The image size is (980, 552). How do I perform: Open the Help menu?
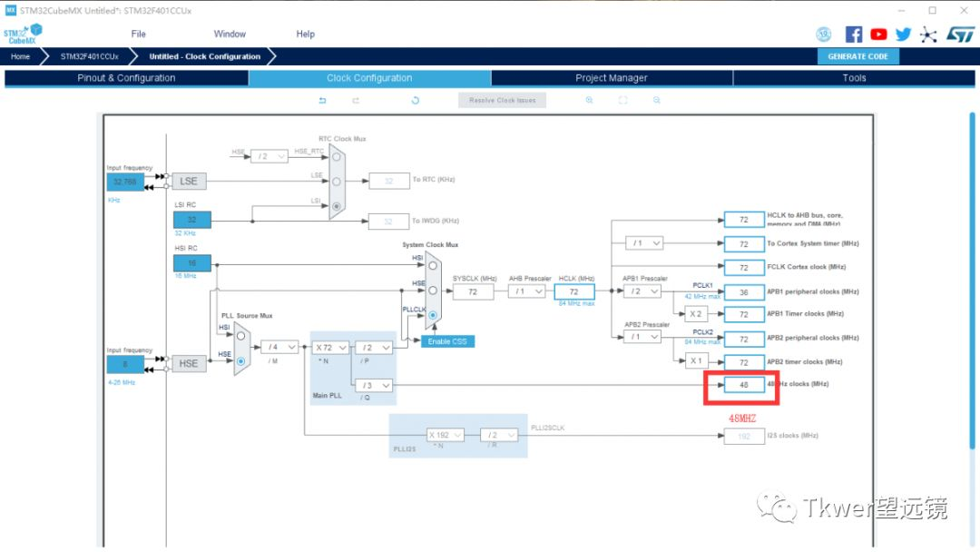pyautogui.click(x=305, y=34)
